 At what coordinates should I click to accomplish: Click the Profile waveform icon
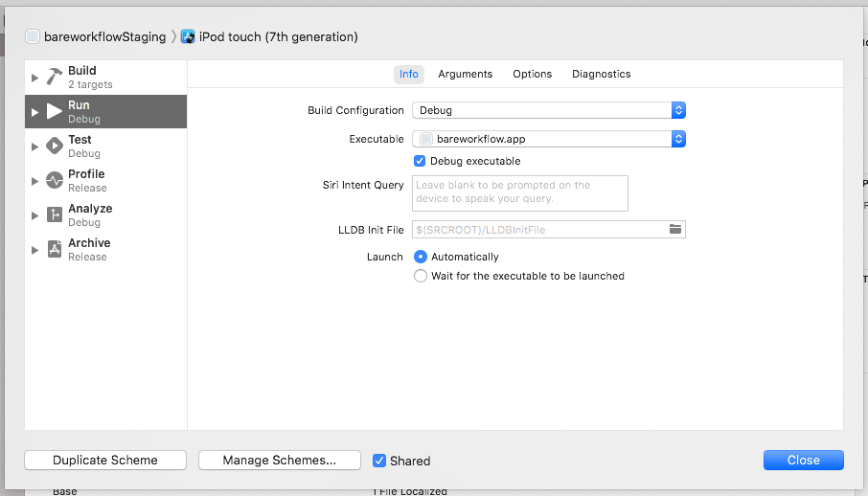click(55, 180)
